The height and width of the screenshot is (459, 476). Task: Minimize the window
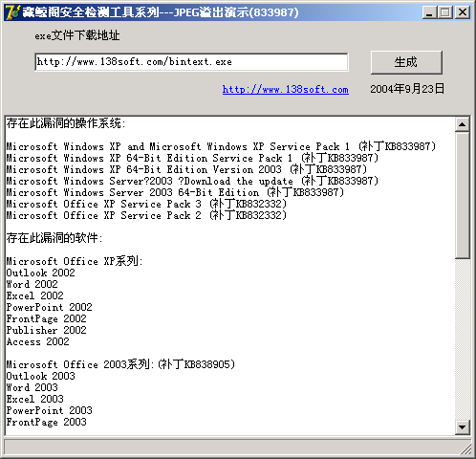pos(429,12)
